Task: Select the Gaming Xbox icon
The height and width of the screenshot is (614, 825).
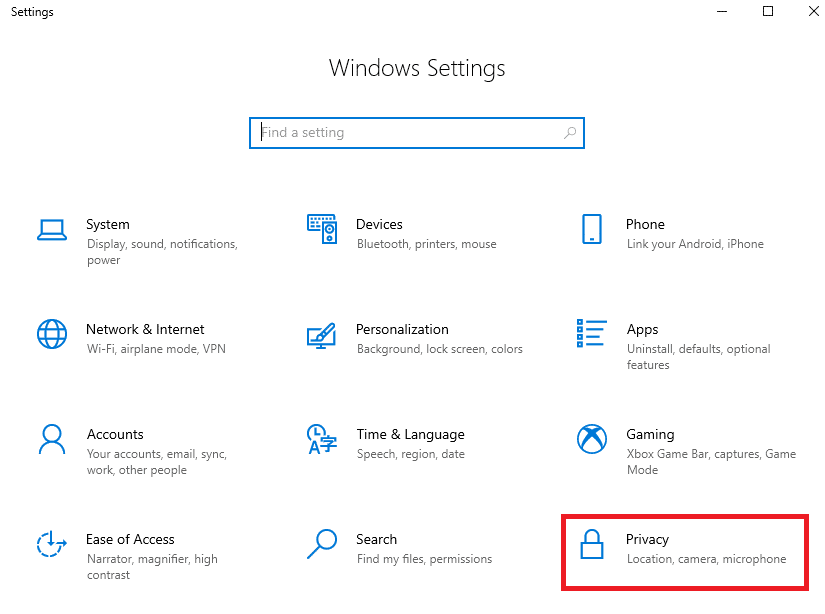Action: [592, 439]
